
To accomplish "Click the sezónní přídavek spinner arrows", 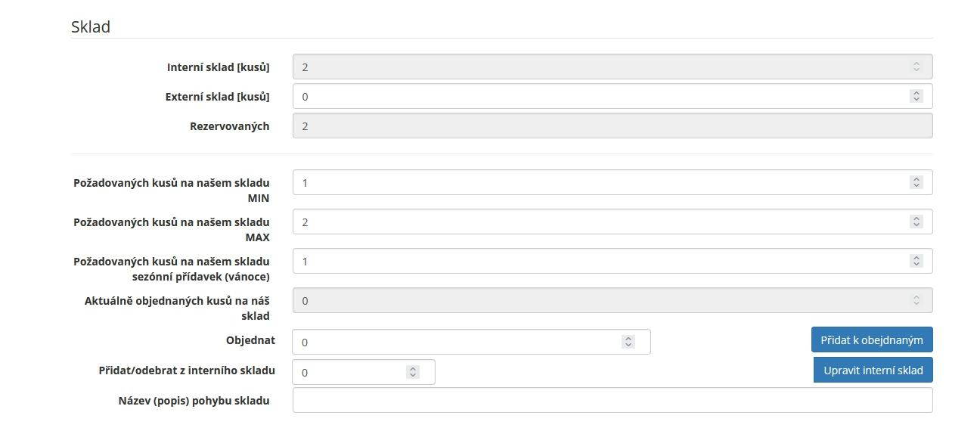I will click(916, 261).
